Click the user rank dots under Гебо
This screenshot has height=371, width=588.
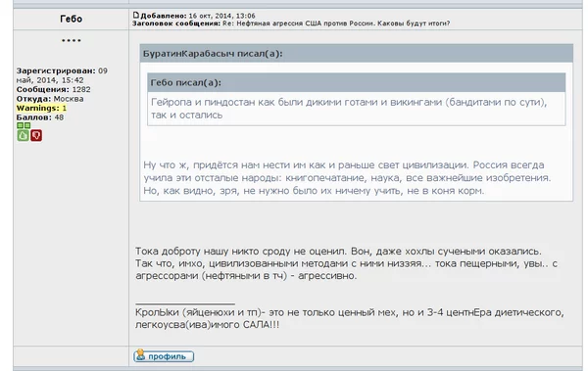tap(72, 40)
